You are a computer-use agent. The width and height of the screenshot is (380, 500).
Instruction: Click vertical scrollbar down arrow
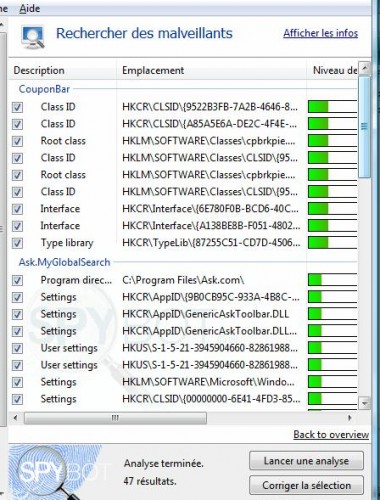pyautogui.click(x=364, y=403)
